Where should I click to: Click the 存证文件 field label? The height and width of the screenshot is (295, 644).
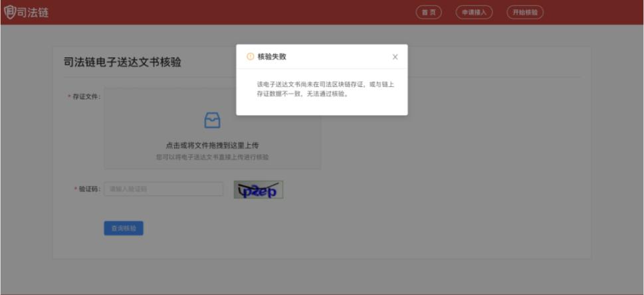(86, 97)
